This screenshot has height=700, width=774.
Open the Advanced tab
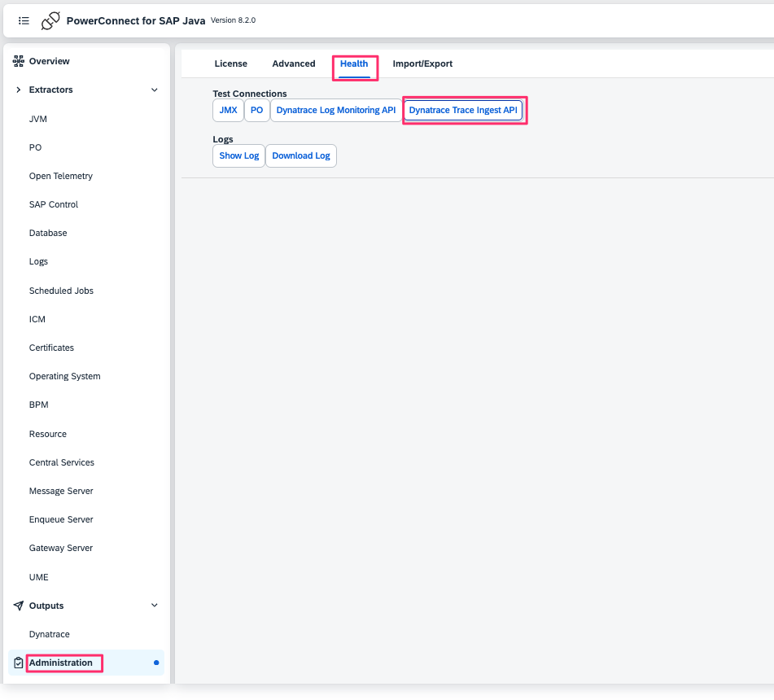point(294,63)
